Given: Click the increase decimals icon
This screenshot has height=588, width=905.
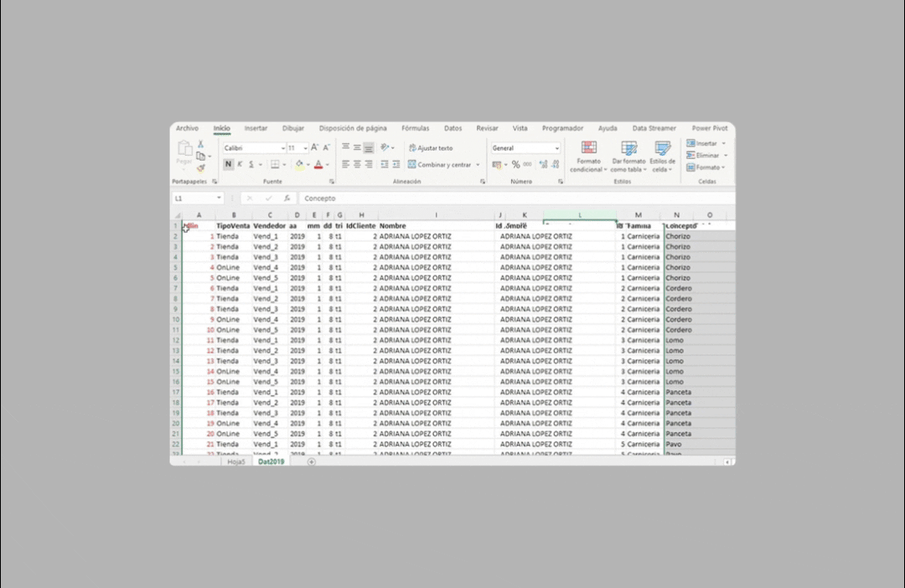Looking at the screenshot, I should [x=543, y=164].
